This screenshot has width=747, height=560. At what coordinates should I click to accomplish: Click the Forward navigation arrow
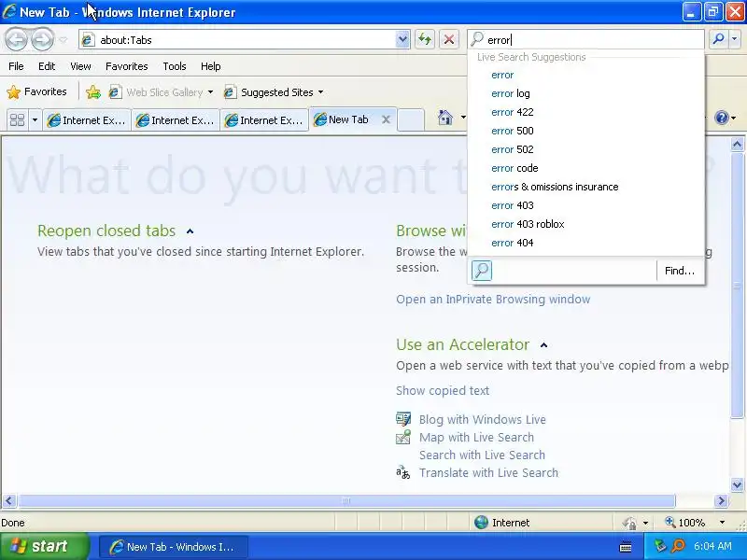pyautogui.click(x=42, y=39)
